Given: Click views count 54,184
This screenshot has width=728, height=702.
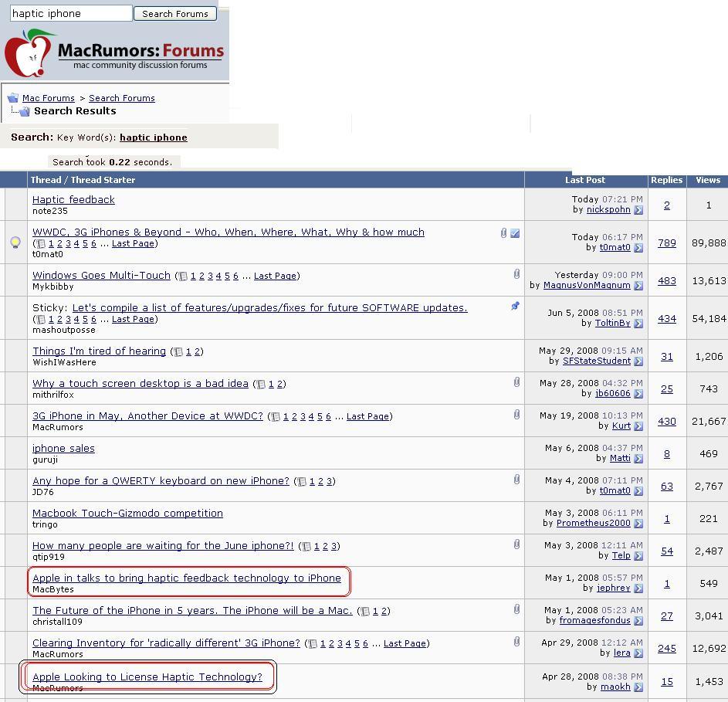Looking at the screenshot, I should pyautogui.click(x=709, y=319).
